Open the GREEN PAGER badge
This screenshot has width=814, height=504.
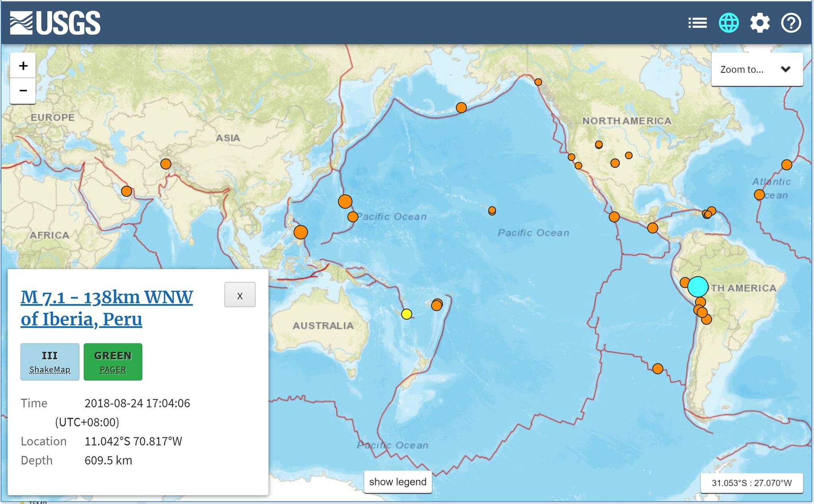point(113,362)
